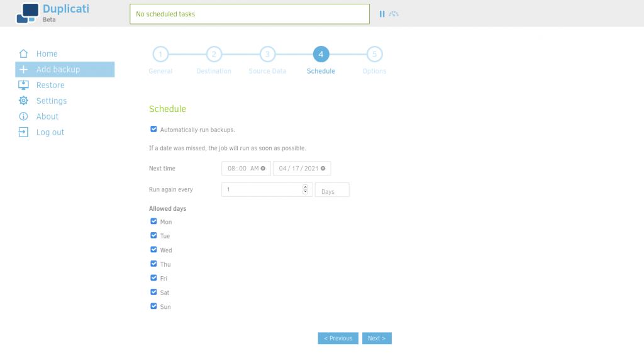The height and width of the screenshot is (363, 644).
Task: Click the Beta label under Duplicati
Action: [49, 20]
